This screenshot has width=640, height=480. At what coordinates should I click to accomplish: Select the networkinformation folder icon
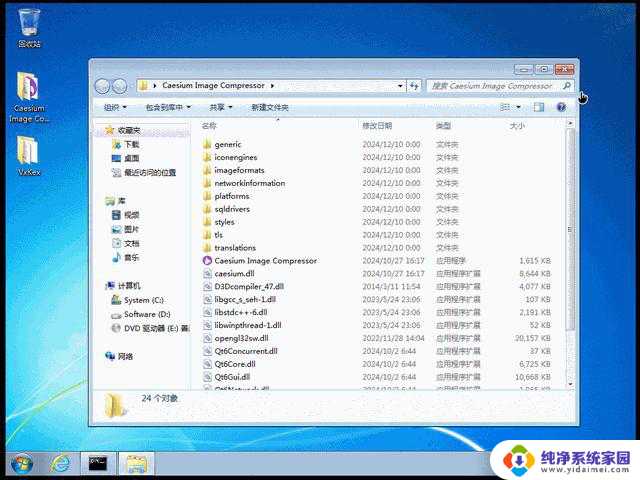click(207, 183)
